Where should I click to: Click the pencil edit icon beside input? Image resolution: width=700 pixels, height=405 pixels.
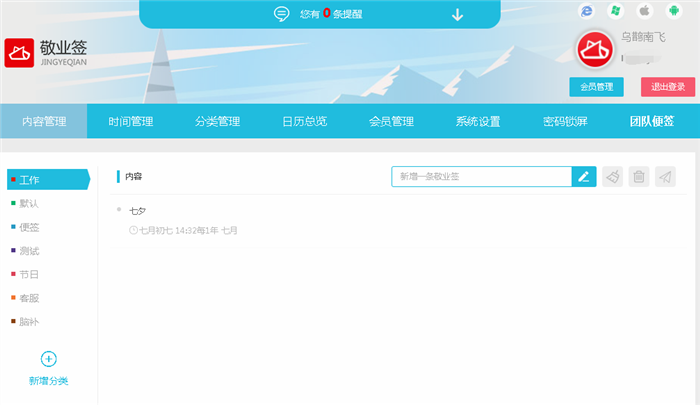click(584, 177)
